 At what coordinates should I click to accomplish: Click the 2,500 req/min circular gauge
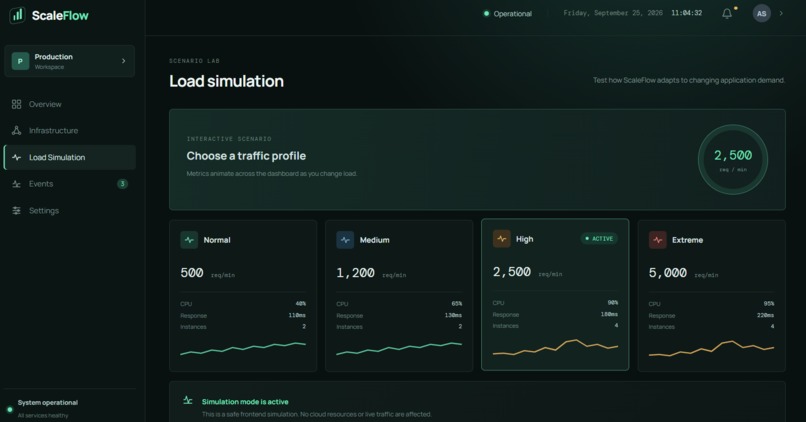[x=732, y=159]
